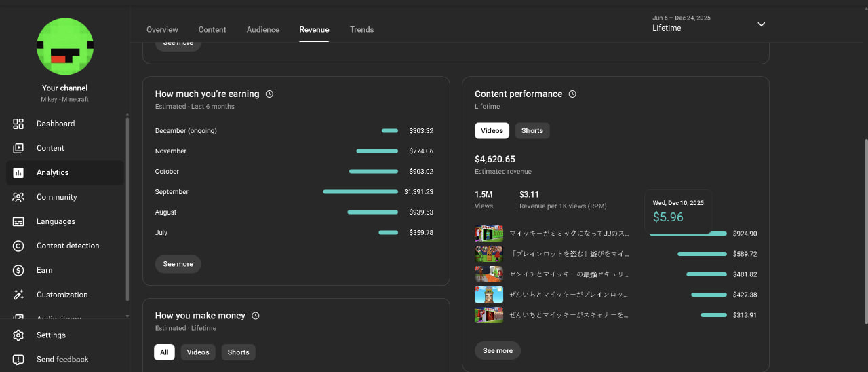Toggle Shorts chip in Content performance
868x372 pixels.
[532, 130]
